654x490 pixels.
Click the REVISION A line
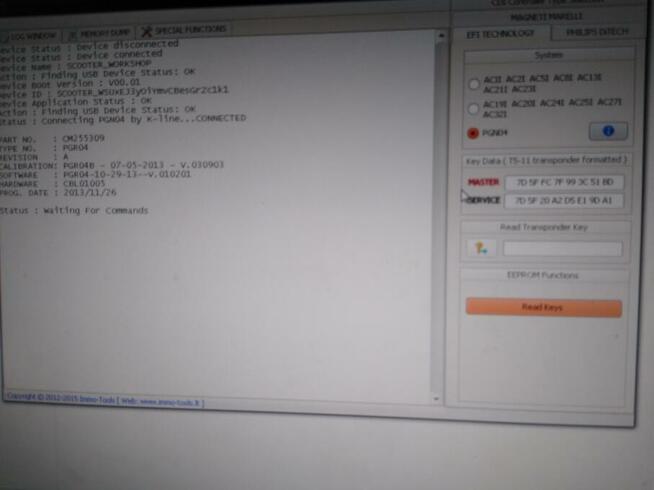tap(34, 157)
